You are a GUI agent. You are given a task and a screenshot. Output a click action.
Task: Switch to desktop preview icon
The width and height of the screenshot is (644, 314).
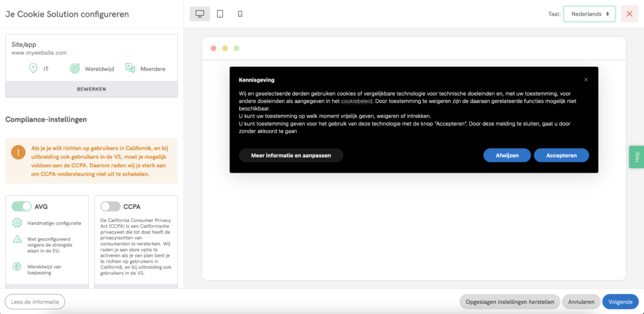coord(200,14)
